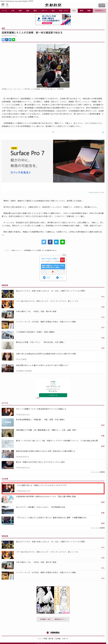Select the 文化・ライフ menu tab
Viewport: 108px width, 644px height.
click(63, 11)
